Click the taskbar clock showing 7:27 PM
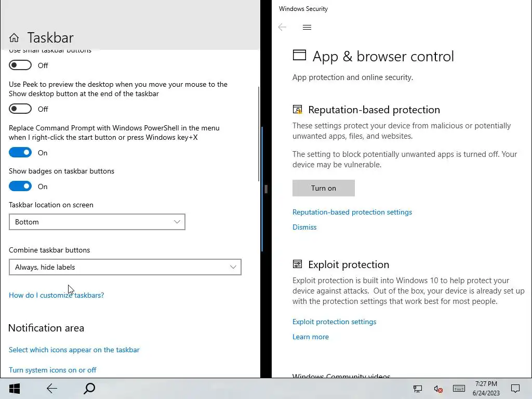Viewport: 532px width, 399px height. (x=486, y=389)
